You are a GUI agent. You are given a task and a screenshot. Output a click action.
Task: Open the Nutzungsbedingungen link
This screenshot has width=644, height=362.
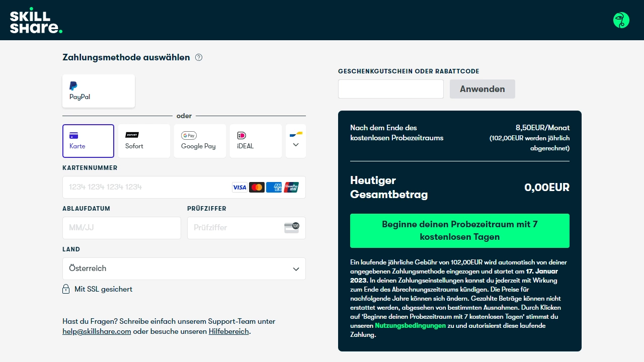click(x=411, y=326)
